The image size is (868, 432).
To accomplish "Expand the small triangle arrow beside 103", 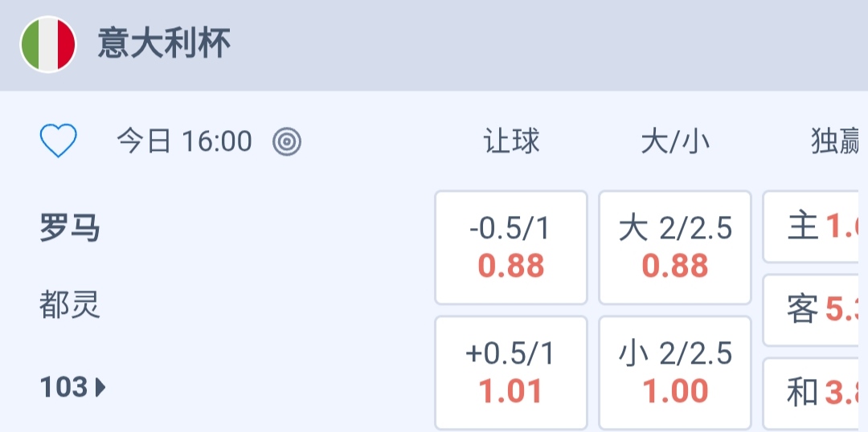I will (100, 388).
